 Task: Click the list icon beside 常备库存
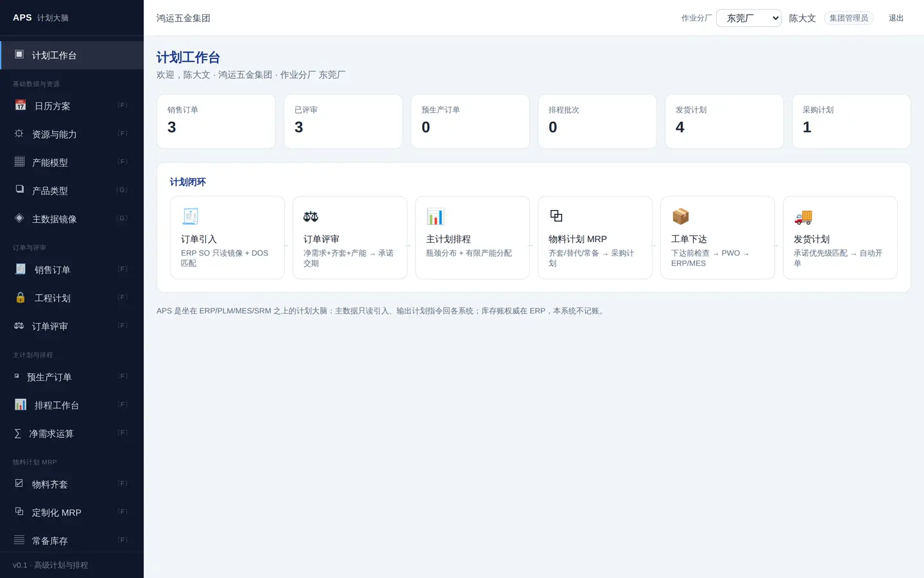[x=19, y=540]
